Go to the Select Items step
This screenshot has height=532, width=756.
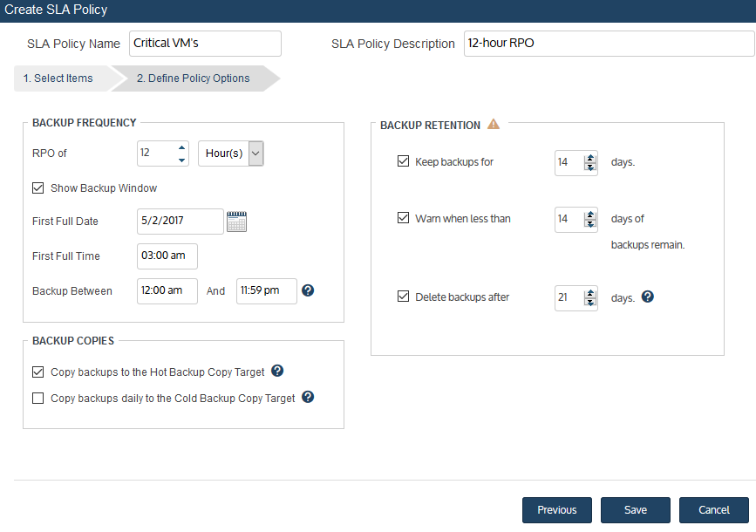[x=58, y=78]
